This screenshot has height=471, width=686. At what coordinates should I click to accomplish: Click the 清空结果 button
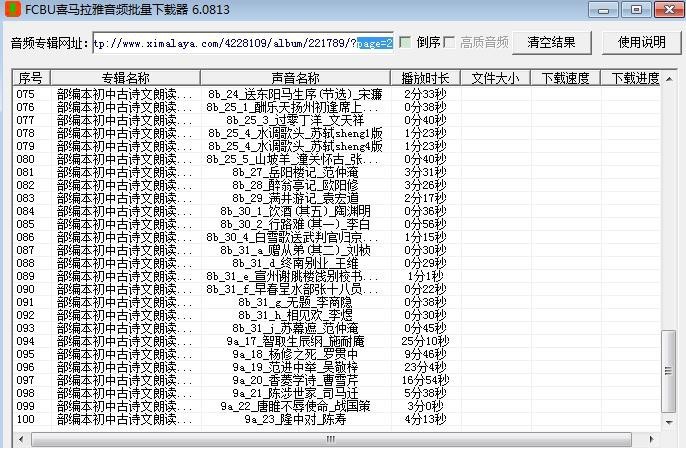552,42
